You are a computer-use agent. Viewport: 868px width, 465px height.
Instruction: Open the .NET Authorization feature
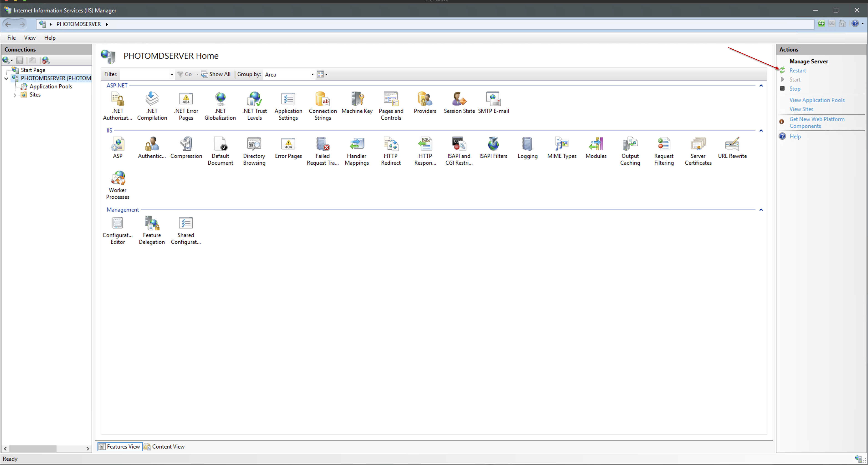click(117, 106)
